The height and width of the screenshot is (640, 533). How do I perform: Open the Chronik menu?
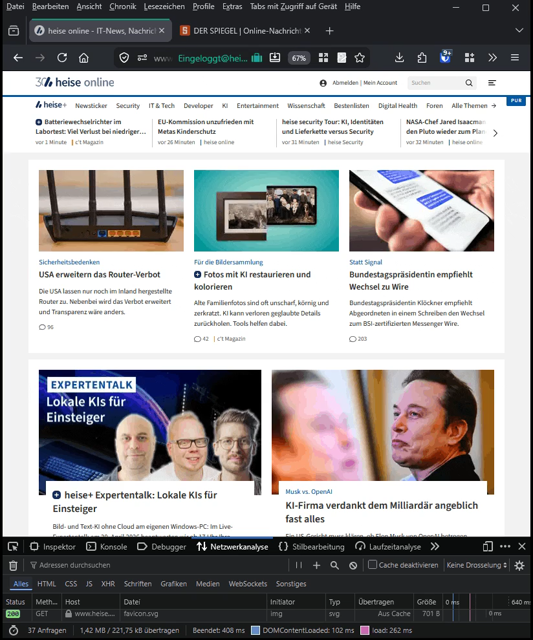coord(123,7)
